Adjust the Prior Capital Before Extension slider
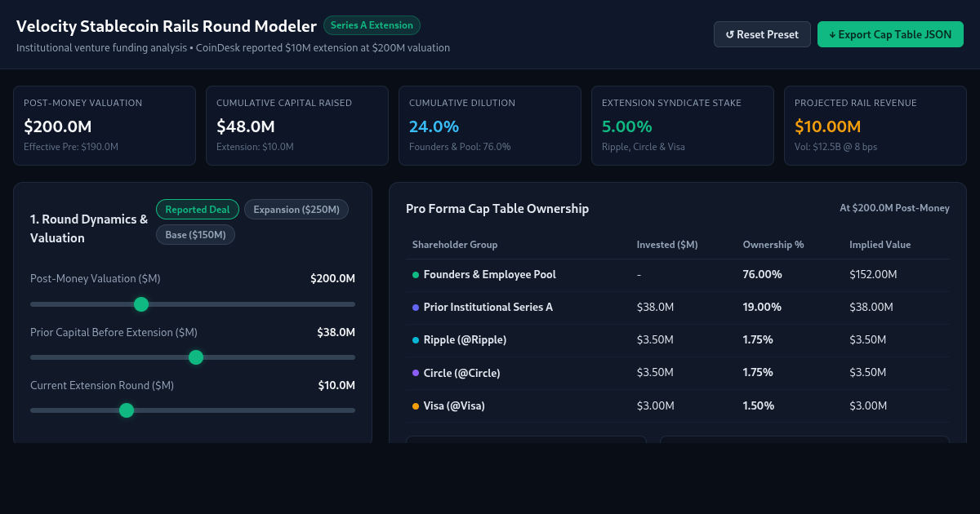This screenshot has height=514, width=980. (x=193, y=357)
